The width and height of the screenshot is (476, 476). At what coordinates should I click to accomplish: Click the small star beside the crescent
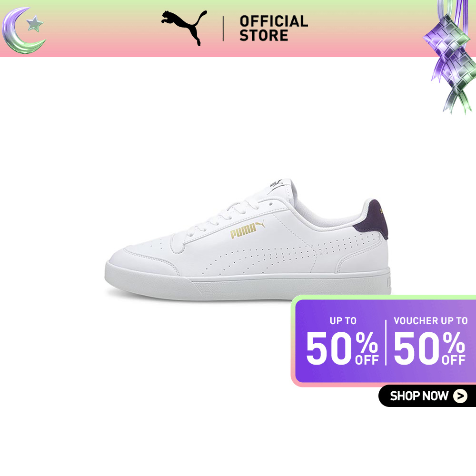point(35,24)
